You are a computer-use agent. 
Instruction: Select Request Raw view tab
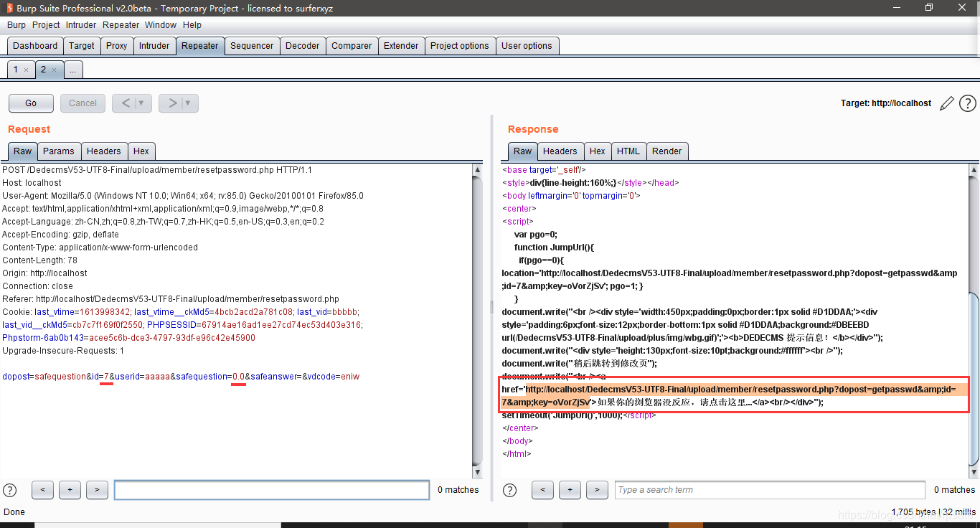[23, 151]
